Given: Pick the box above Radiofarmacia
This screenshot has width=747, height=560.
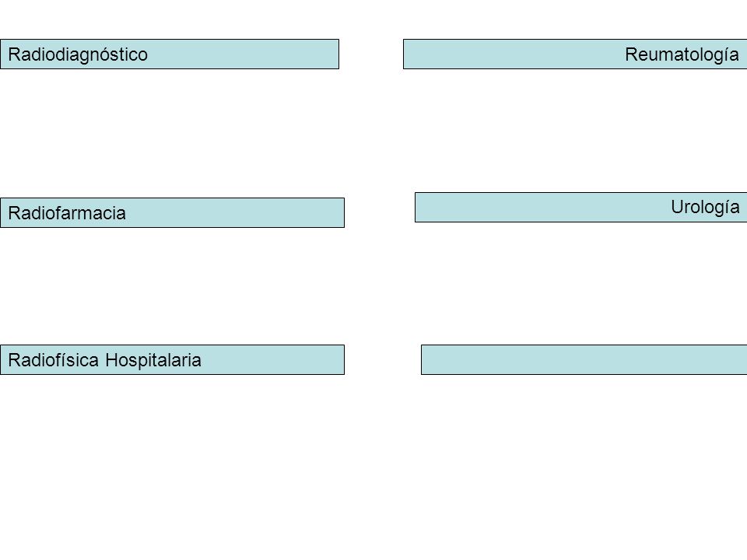Looking at the screenshot, I should [170, 54].
